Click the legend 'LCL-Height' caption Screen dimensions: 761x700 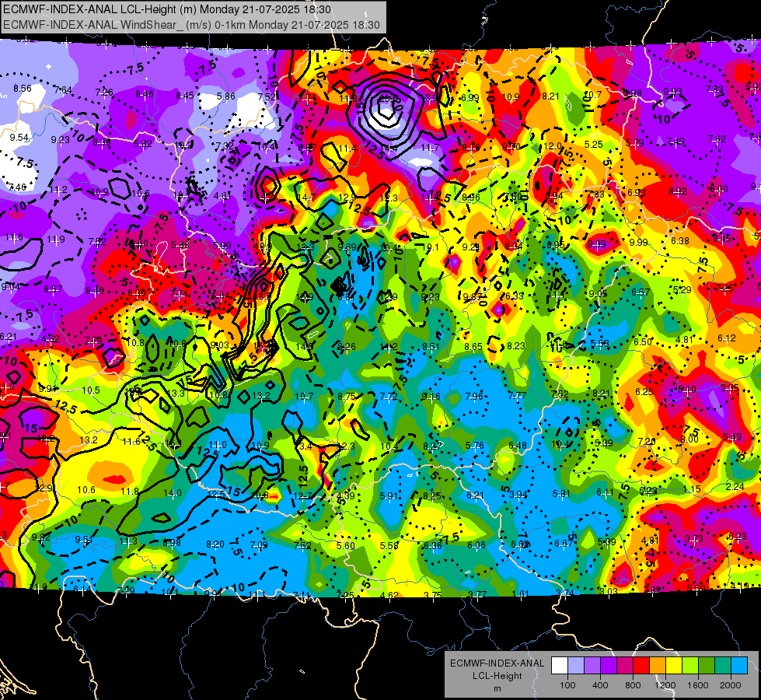(x=497, y=676)
